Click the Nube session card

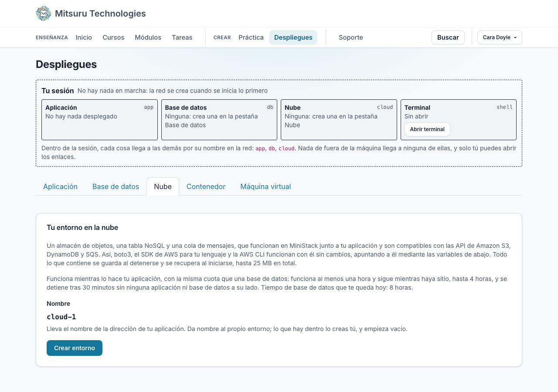point(339,120)
